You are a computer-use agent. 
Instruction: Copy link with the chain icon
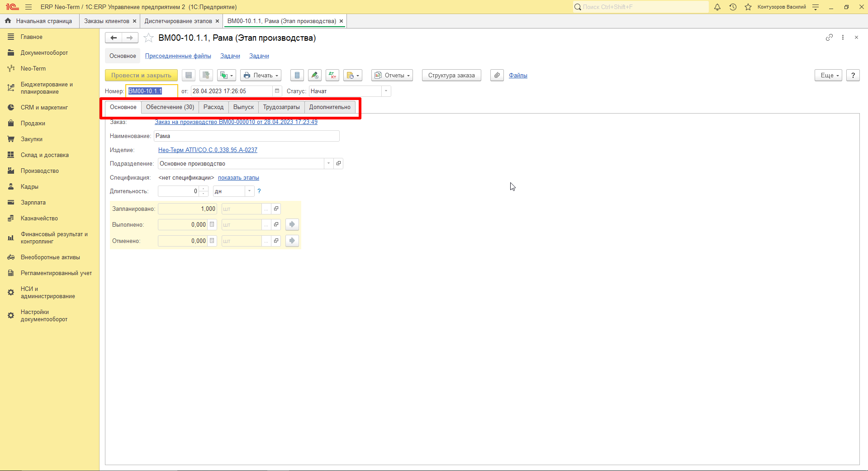829,38
